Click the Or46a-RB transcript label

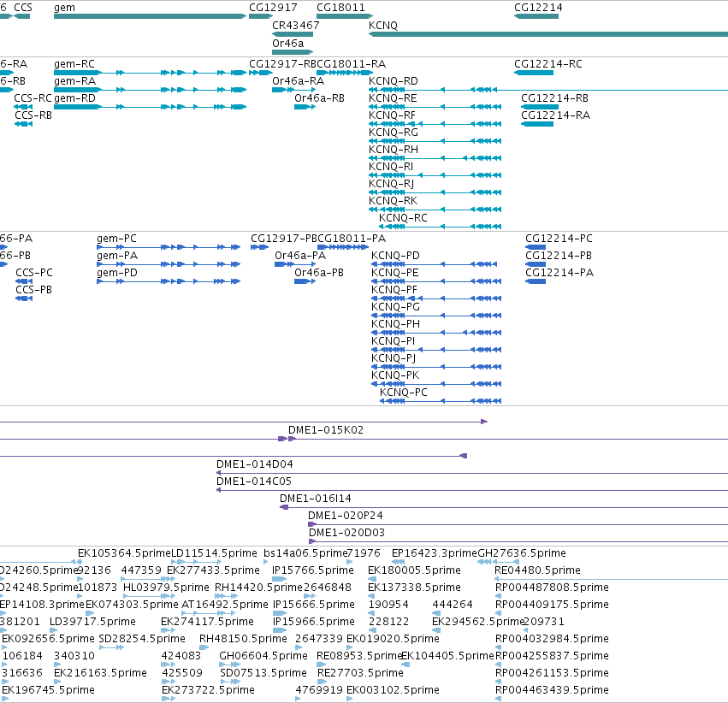coord(319,97)
